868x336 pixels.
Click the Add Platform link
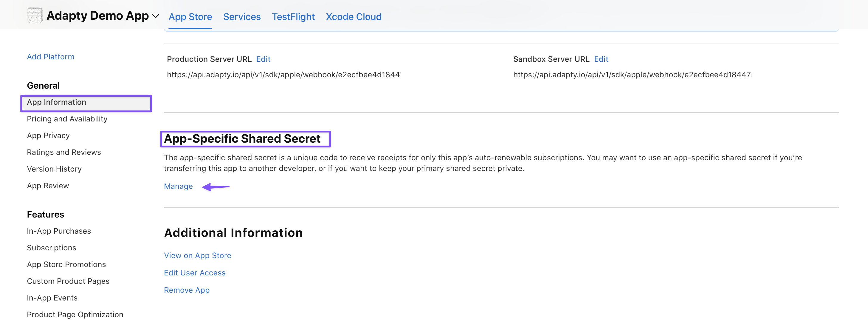51,57
